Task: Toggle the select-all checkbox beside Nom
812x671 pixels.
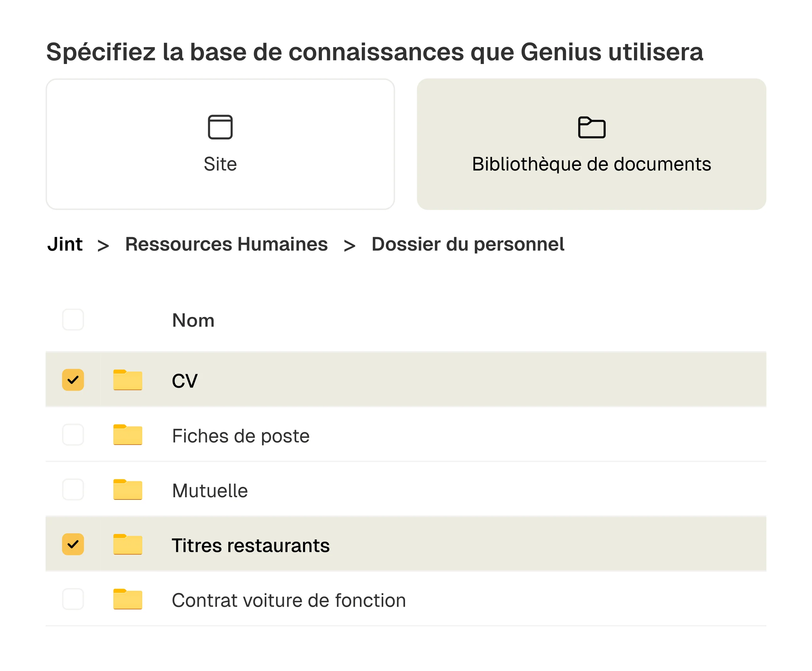Action: [x=73, y=320]
